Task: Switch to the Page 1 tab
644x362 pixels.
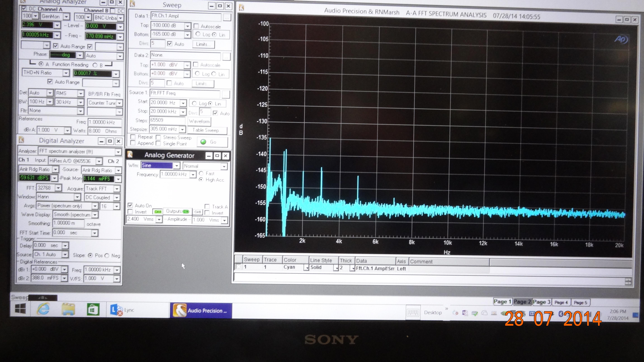Action: pyautogui.click(x=503, y=302)
